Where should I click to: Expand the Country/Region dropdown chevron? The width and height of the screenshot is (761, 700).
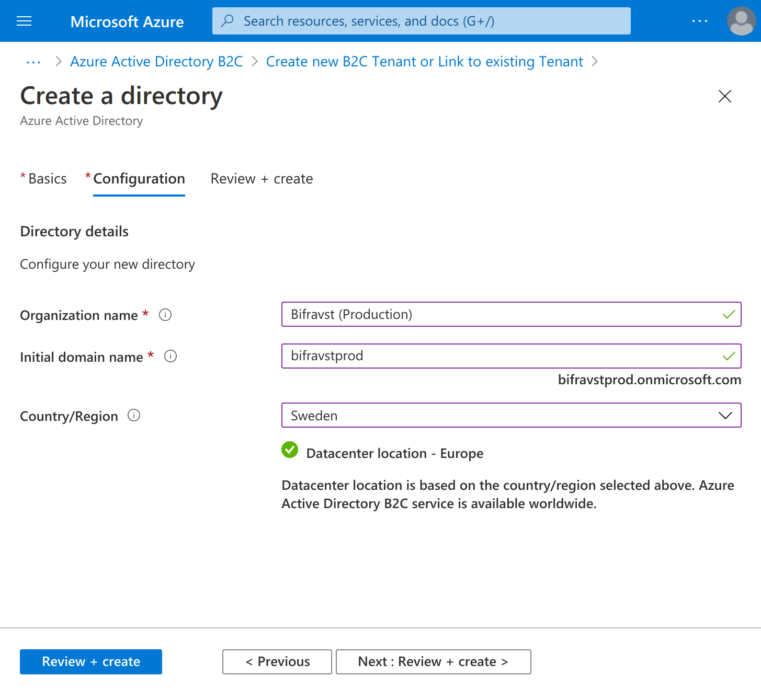725,416
